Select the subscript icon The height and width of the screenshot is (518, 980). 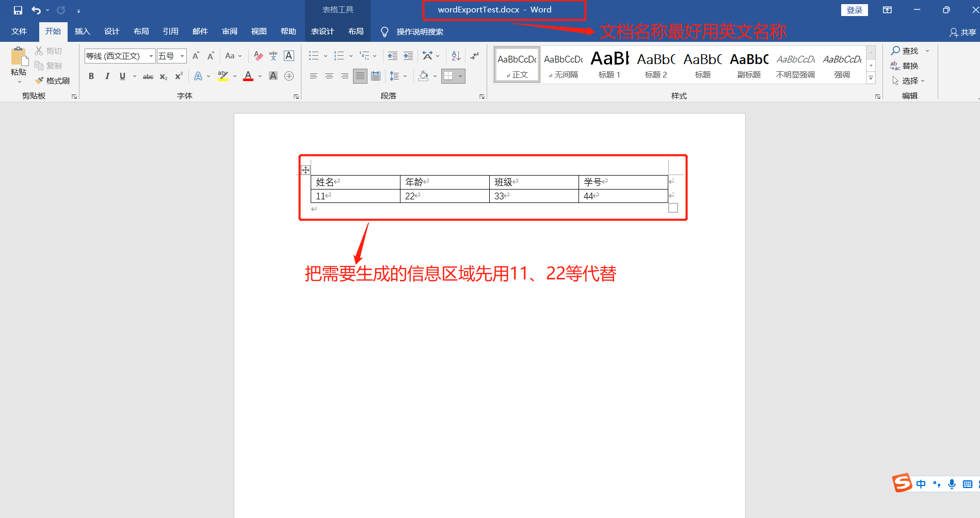[x=163, y=76]
